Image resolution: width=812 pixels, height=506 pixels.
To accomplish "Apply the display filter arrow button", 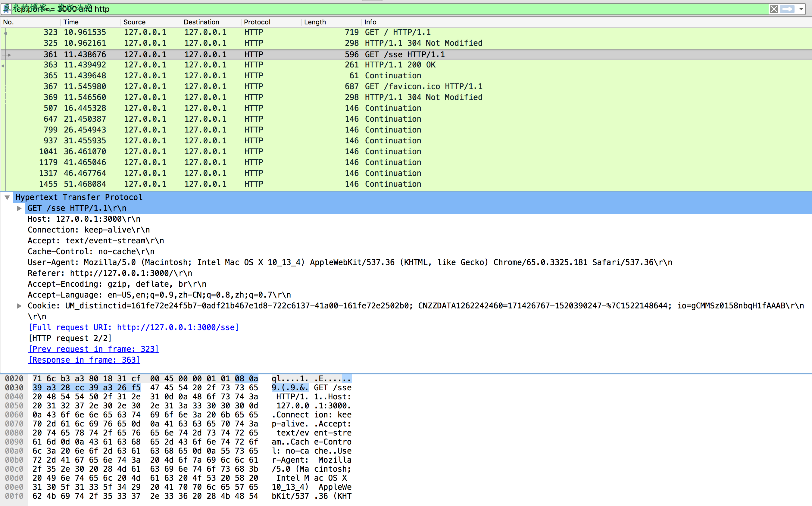I will click(x=787, y=9).
